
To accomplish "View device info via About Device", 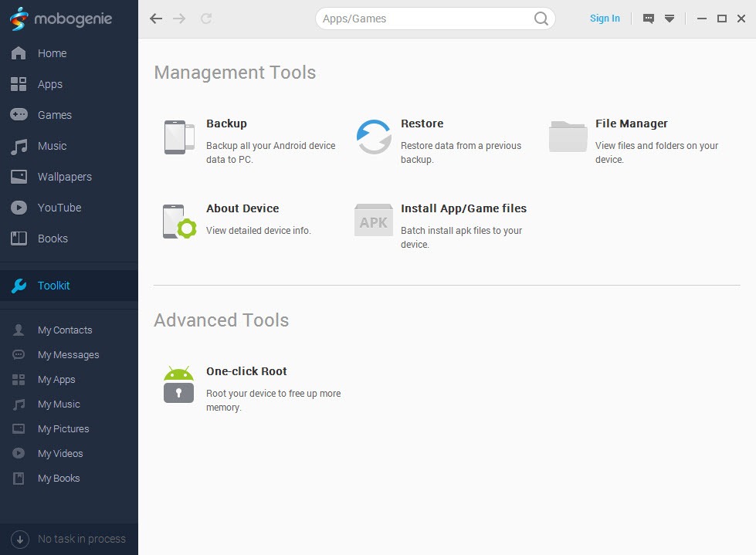I will click(242, 208).
